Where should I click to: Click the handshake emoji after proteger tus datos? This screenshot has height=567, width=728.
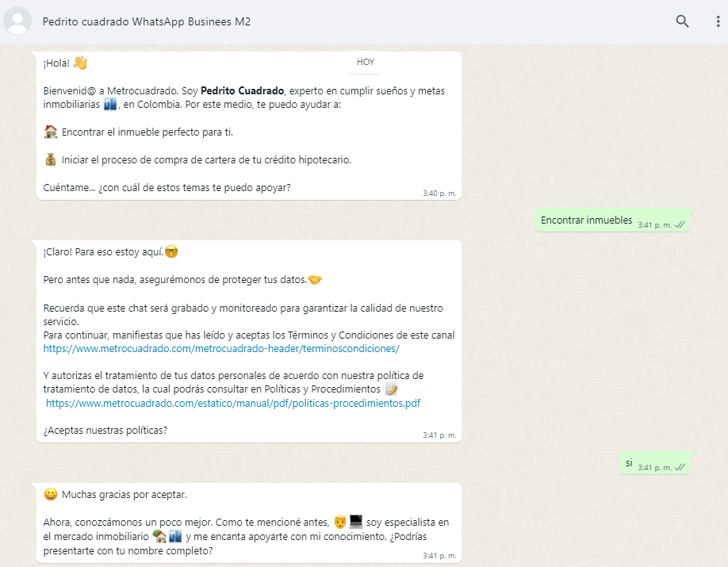click(x=315, y=280)
